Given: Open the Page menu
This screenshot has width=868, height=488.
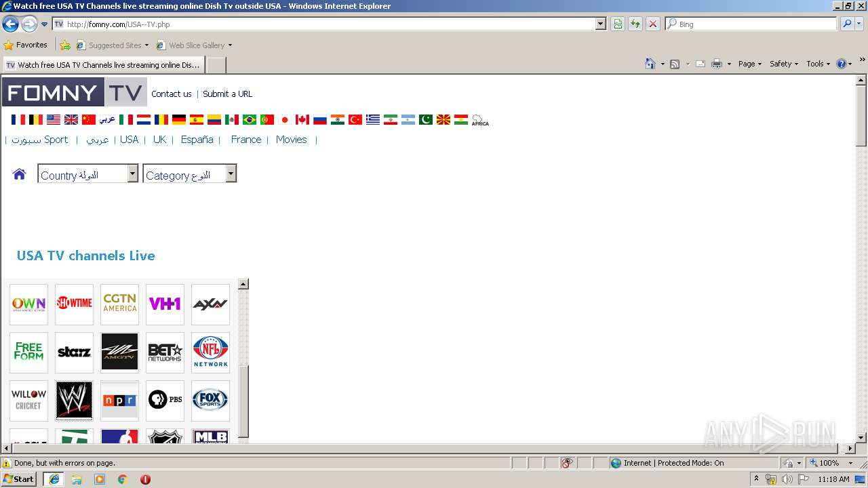Looking at the screenshot, I should click(750, 64).
